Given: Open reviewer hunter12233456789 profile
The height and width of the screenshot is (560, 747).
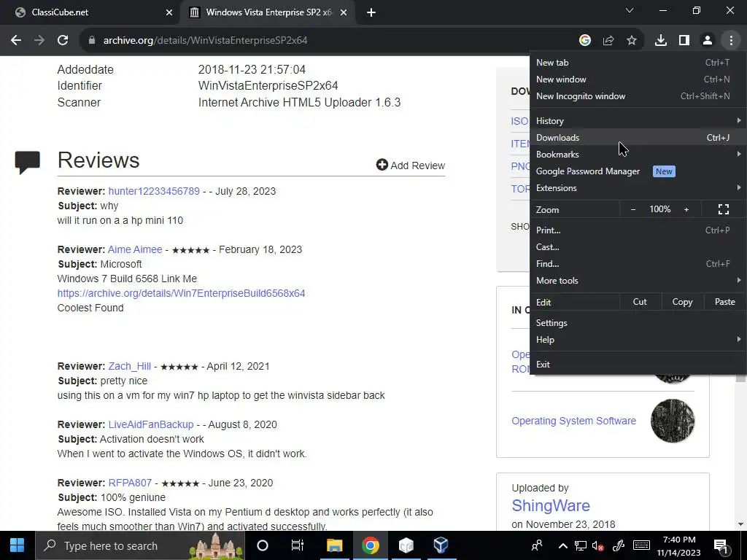Looking at the screenshot, I should [154, 191].
